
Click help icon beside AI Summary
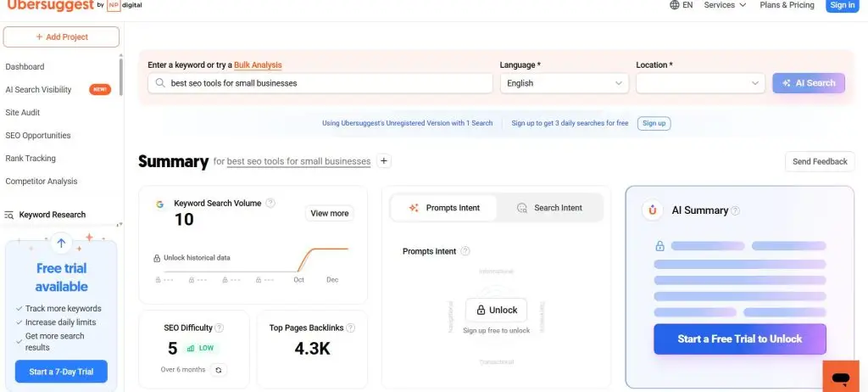[735, 210]
